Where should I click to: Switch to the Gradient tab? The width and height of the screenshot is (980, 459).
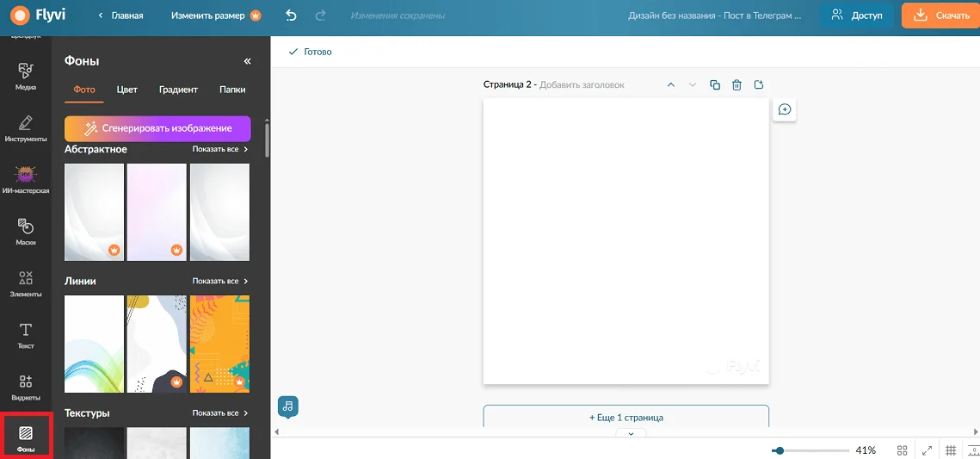click(178, 90)
